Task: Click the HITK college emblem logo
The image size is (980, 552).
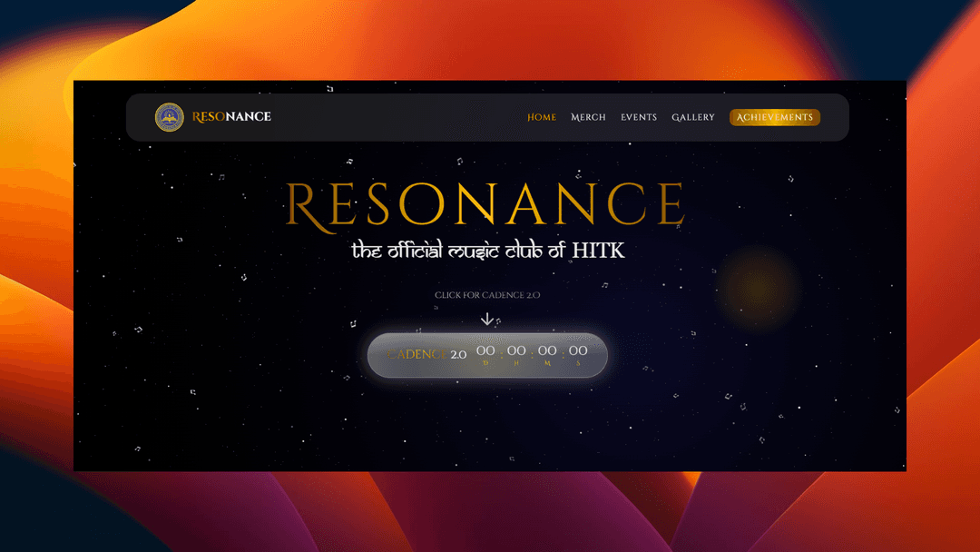Action: pyautogui.click(x=169, y=116)
